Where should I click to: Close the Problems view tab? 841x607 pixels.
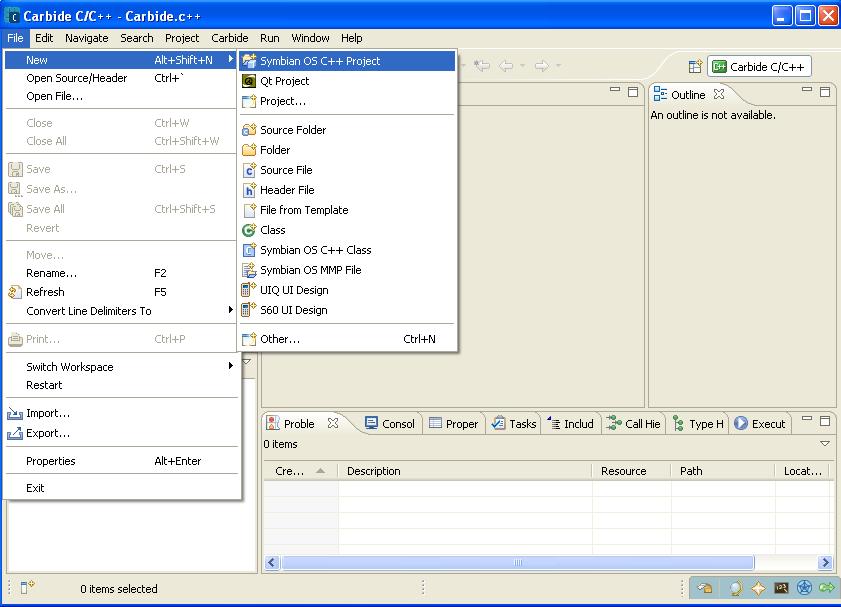[x=333, y=423]
